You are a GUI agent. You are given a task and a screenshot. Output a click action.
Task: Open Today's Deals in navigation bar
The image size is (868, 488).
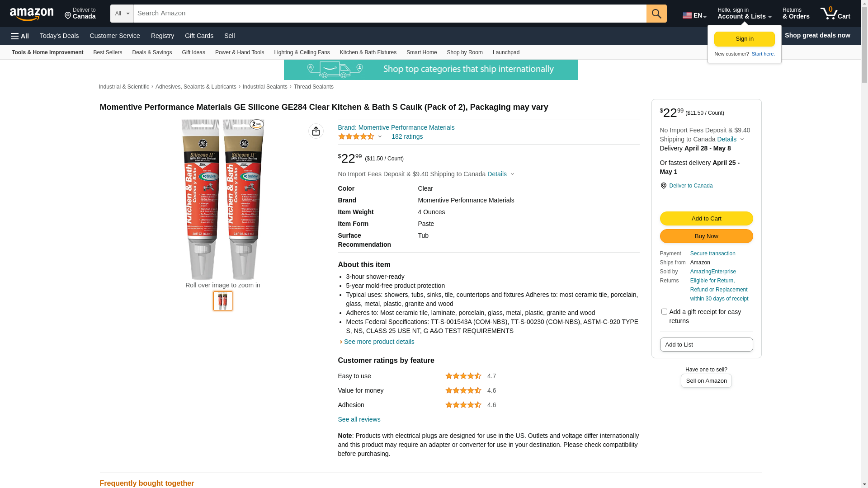click(59, 36)
